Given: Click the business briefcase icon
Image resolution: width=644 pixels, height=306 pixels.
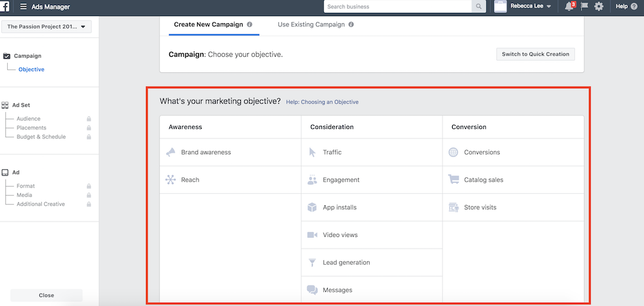Looking at the screenshot, I should pos(500,6).
